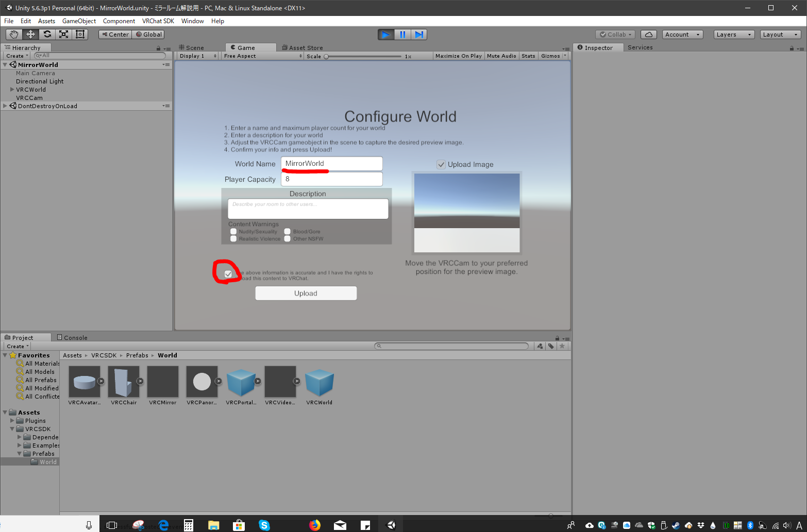Open the VRChat SDK menu
Screen dimensions: 807x532
click(158, 21)
